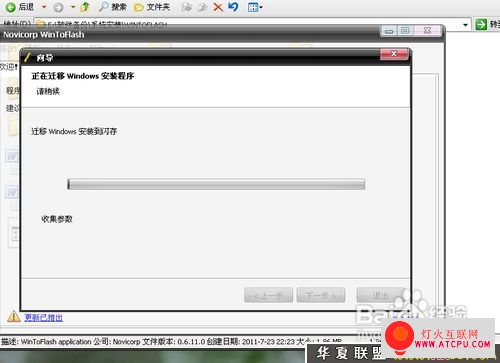Click the green Back arrow icon

point(11,7)
